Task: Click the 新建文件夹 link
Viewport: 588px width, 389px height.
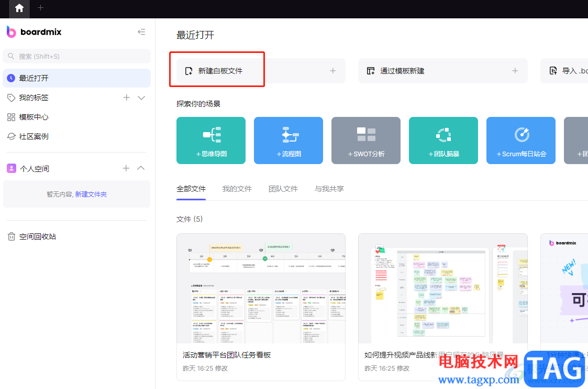Action: coord(91,194)
